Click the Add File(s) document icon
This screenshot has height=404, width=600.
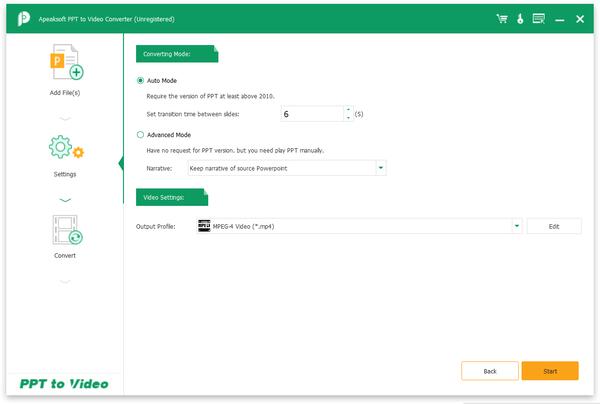coord(67,62)
